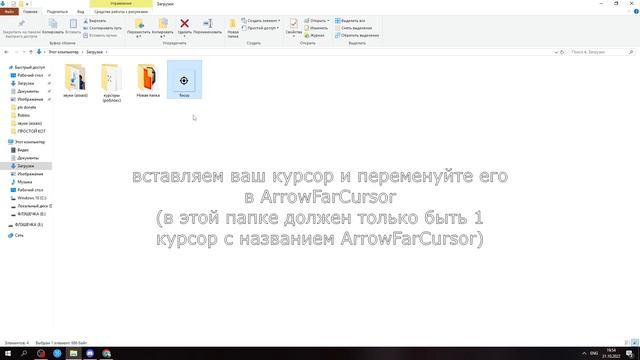The image size is (640, 360).
Task: Click Загрузки breadcrumb in the address bar
Action: [x=95, y=52]
